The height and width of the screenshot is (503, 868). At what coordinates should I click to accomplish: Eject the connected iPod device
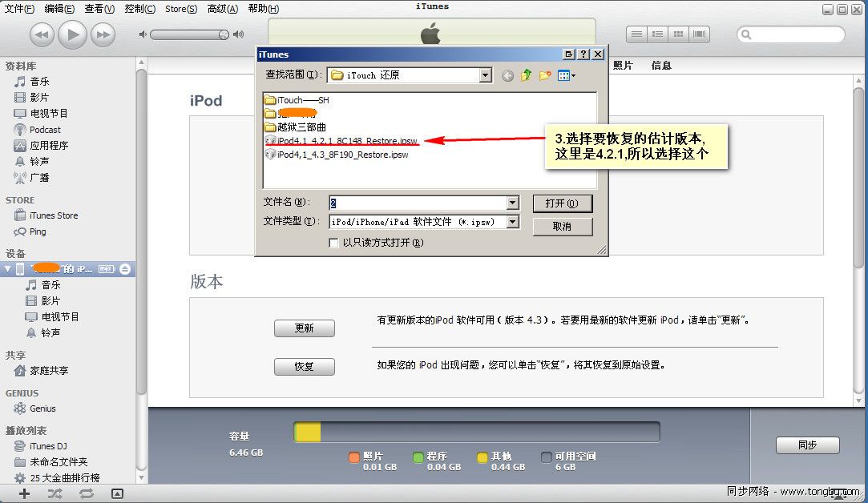(124, 269)
